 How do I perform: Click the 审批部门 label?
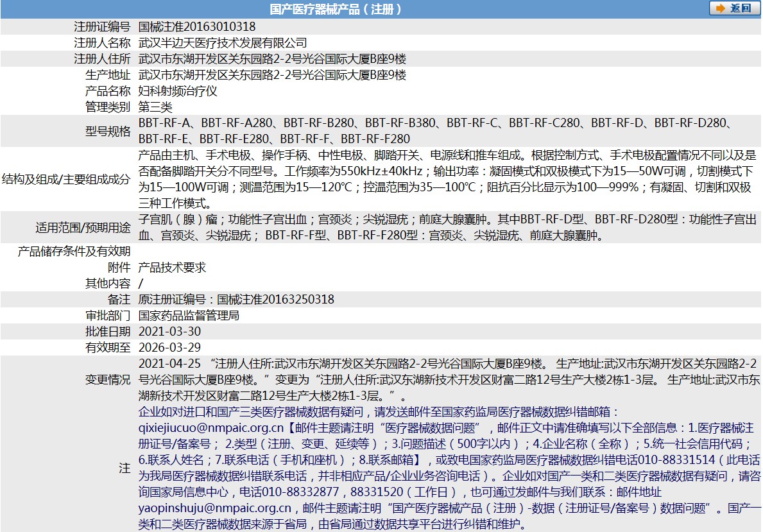pyautogui.click(x=108, y=315)
